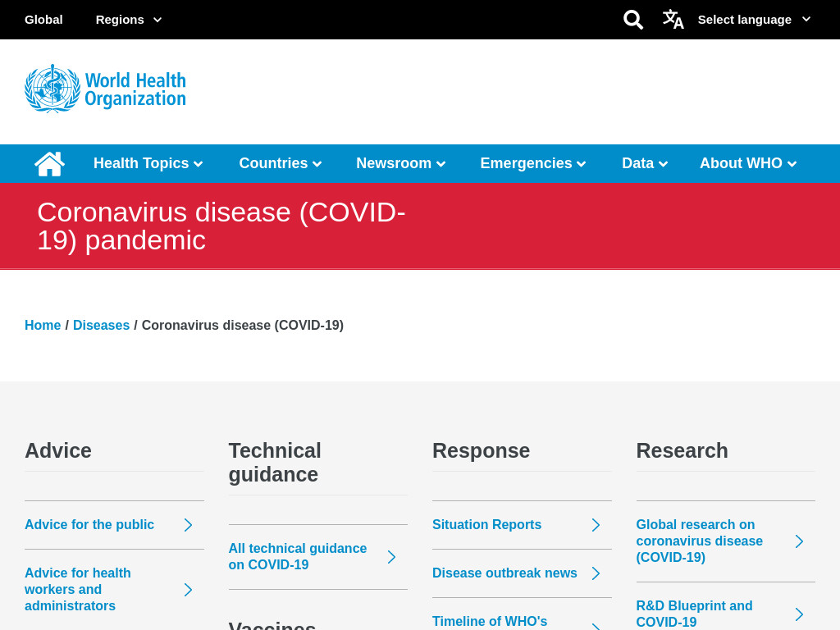The height and width of the screenshot is (630, 840).
Task: Click the World Health Organization logo
Action: click(x=106, y=89)
